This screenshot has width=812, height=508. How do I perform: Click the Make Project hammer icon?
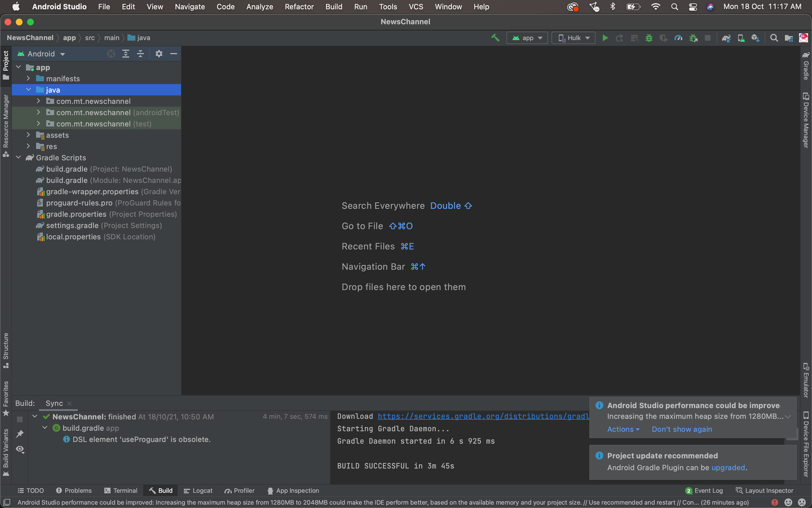pos(495,38)
